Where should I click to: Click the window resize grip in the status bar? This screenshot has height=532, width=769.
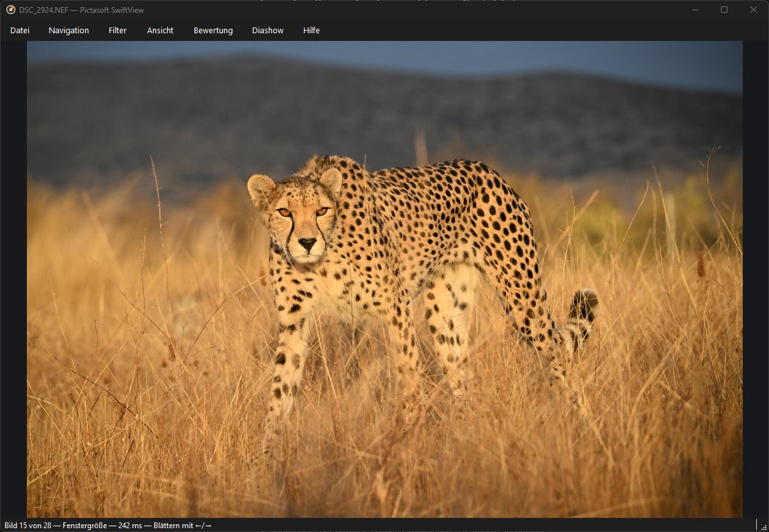763,526
